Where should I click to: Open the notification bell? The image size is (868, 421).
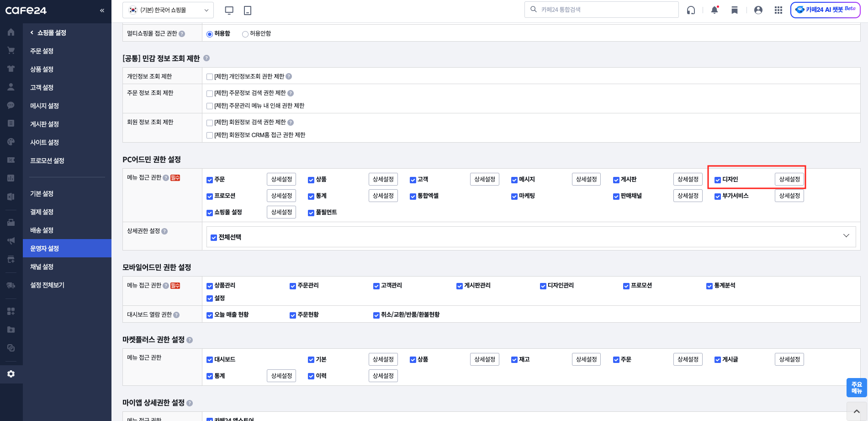pyautogui.click(x=715, y=10)
